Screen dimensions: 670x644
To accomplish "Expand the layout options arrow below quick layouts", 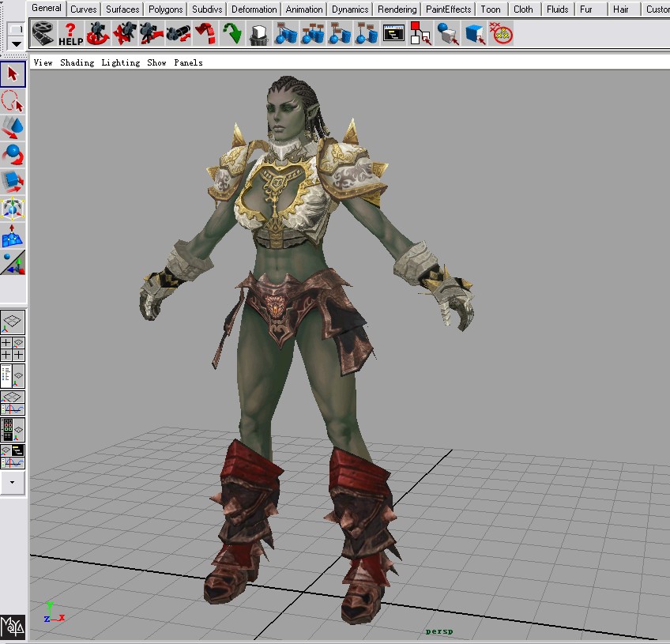I will point(13,483).
